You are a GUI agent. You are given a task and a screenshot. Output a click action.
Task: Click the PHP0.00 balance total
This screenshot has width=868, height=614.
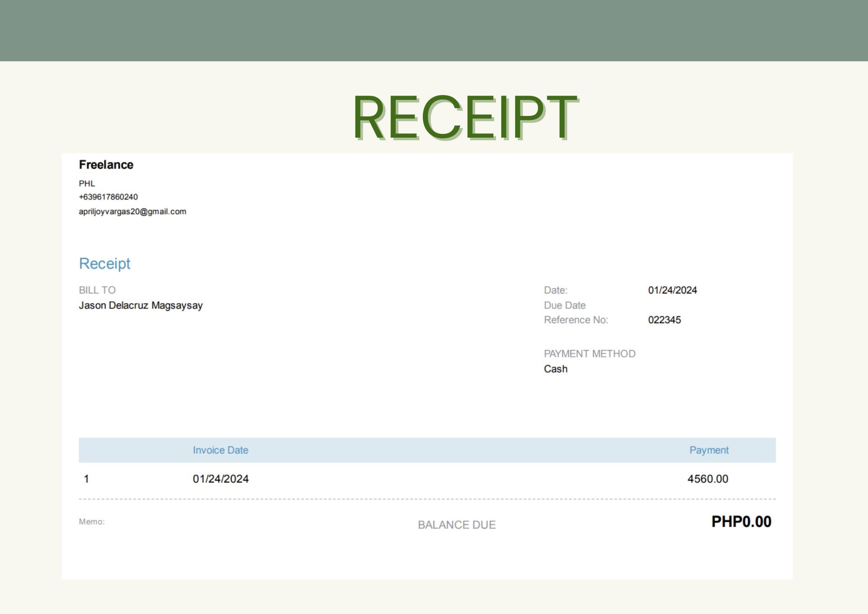click(x=741, y=522)
